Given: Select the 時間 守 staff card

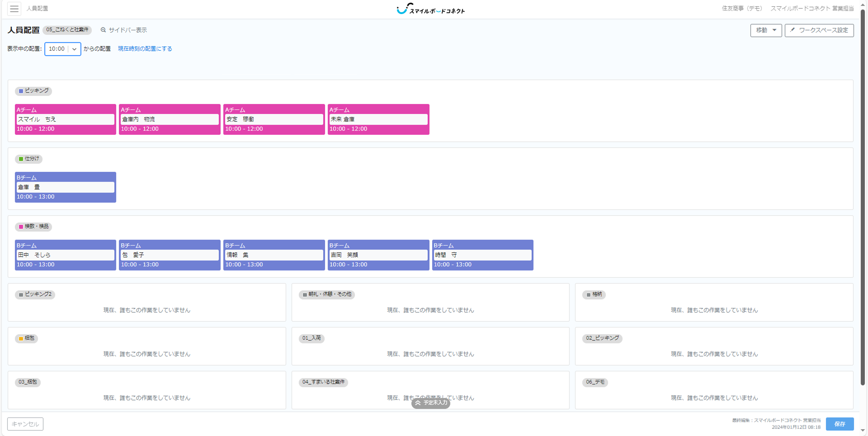Looking at the screenshot, I should point(482,255).
